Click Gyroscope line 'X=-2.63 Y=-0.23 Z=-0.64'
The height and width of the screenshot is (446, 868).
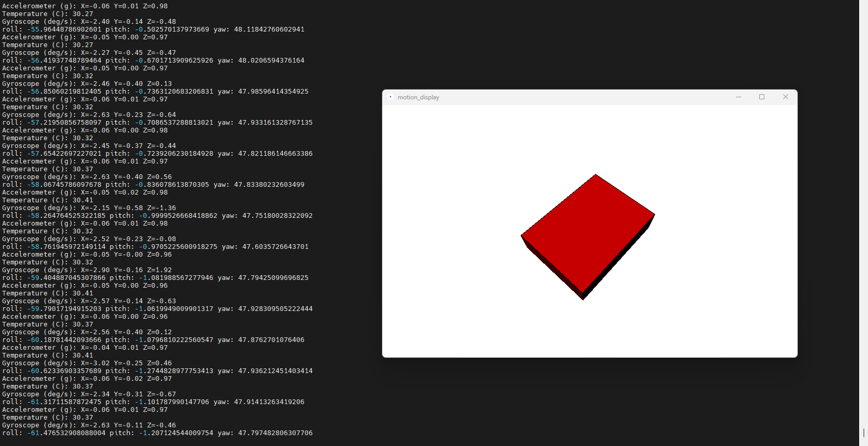89,115
